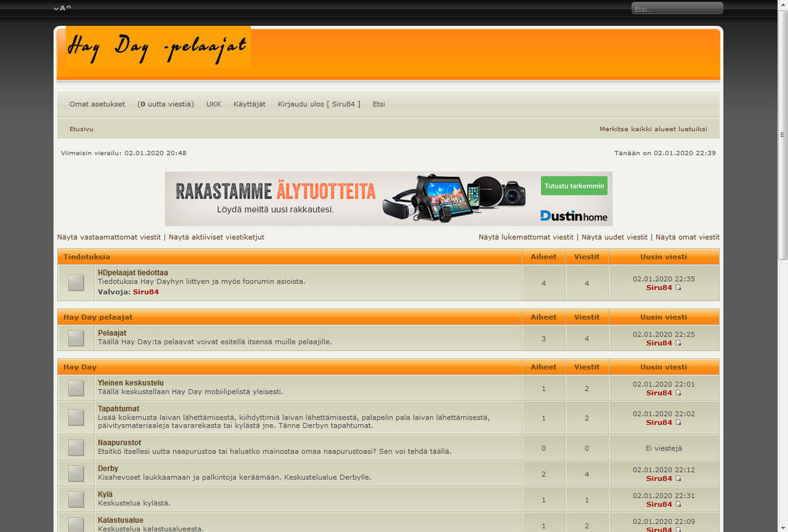Click the Viimeisin vierailu: 02.01.2020 20:48 text

[124, 153]
